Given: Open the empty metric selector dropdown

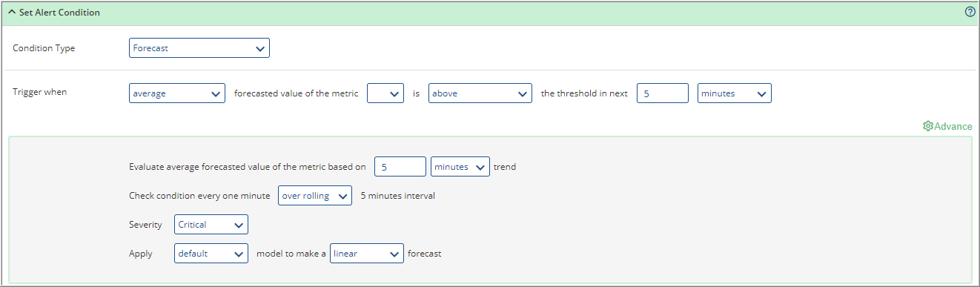Looking at the screenshot, I should (385, 93).
